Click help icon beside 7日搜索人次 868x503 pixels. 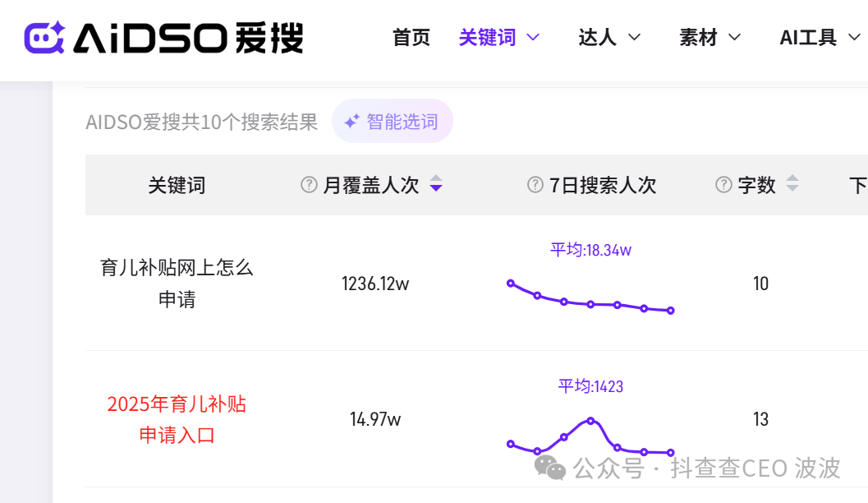(x=535, y=185)
